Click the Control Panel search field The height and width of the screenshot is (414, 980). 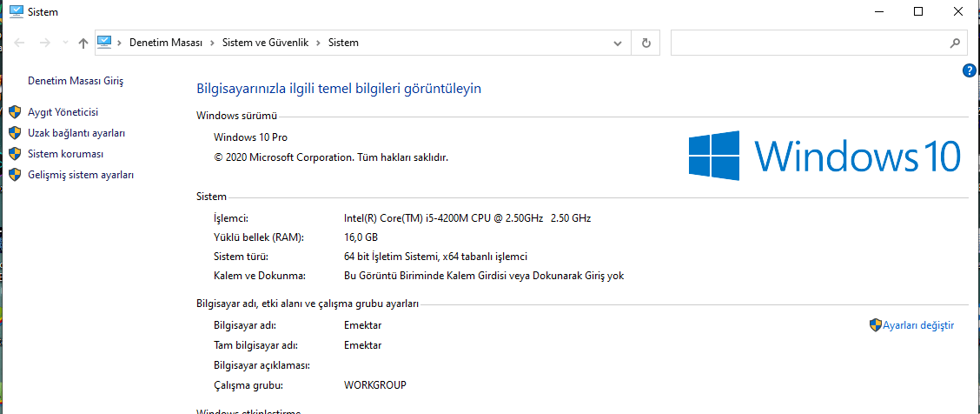pyautogui.click(x=818, y=43)
